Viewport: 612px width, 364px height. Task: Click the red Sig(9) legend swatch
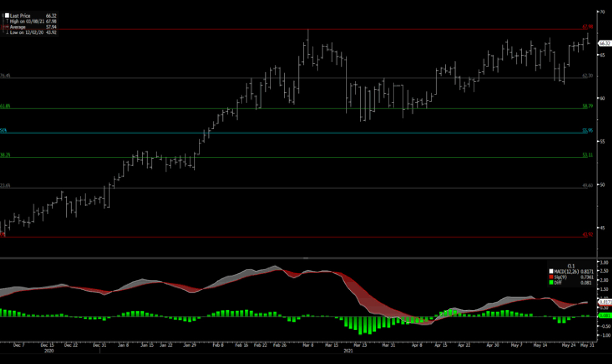click(x=551, y=277)
